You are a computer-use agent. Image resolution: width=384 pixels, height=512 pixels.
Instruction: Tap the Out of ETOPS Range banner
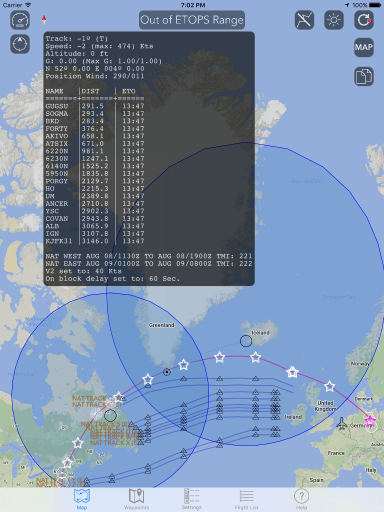[192, 20]
